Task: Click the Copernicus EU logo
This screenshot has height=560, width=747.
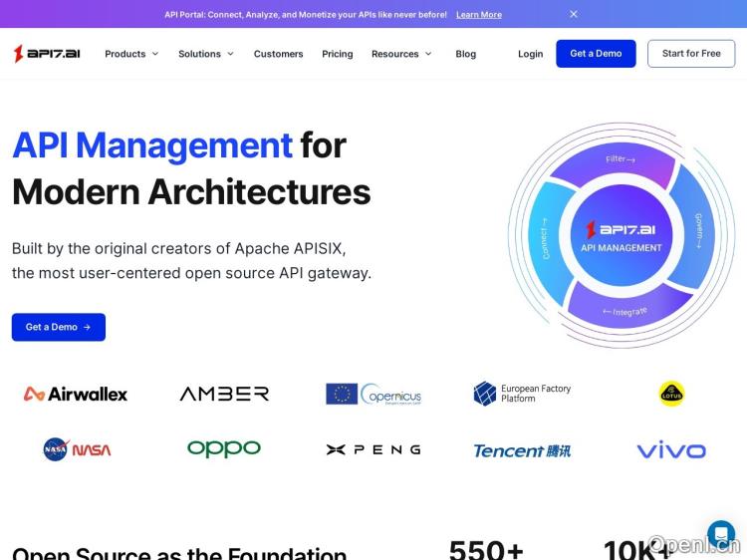Action: (x=373, y=395)
